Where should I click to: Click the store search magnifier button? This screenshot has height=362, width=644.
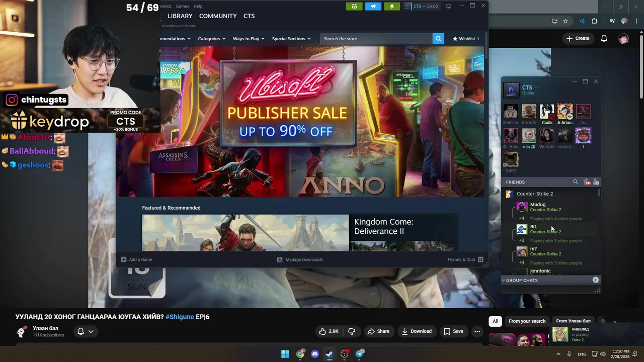pyautogui.click(x=438, y=39)
